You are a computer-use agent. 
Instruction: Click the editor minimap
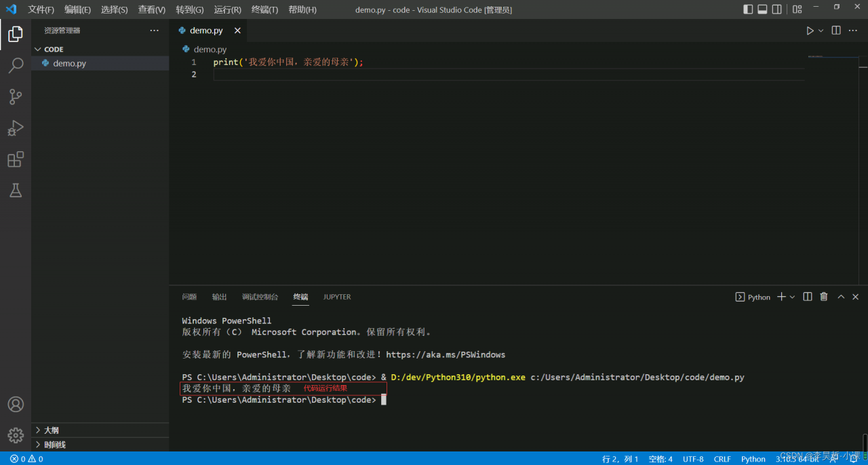tap(832, 57)
